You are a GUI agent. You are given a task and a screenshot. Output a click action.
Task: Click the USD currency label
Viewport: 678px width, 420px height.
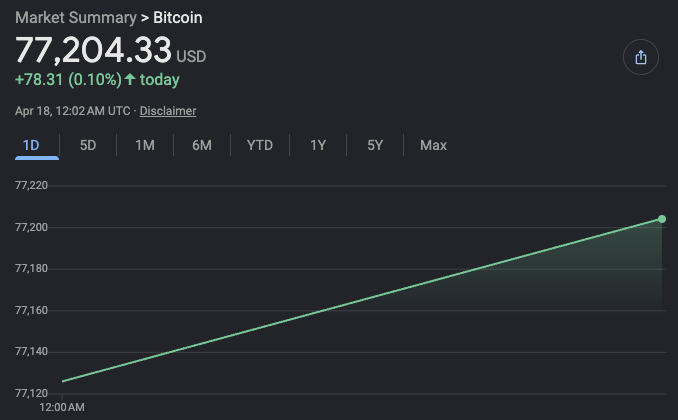coord(191,57)
